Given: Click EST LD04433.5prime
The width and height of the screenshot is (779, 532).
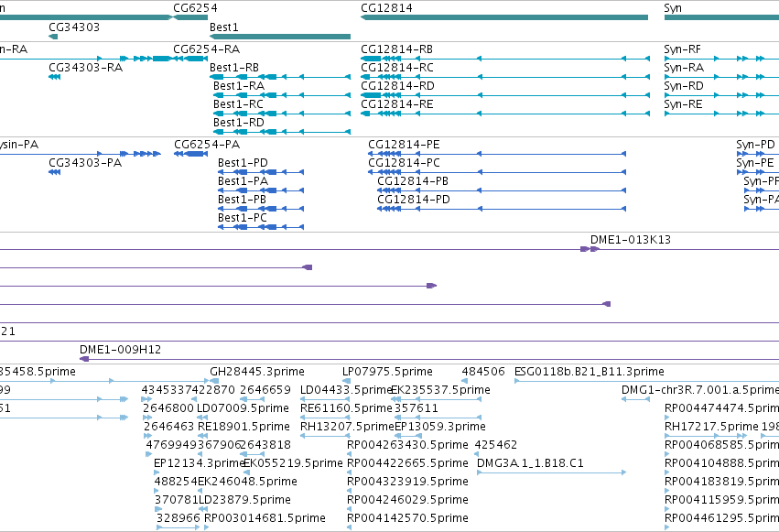Looking at the screenshot, I should coord(346,390).
